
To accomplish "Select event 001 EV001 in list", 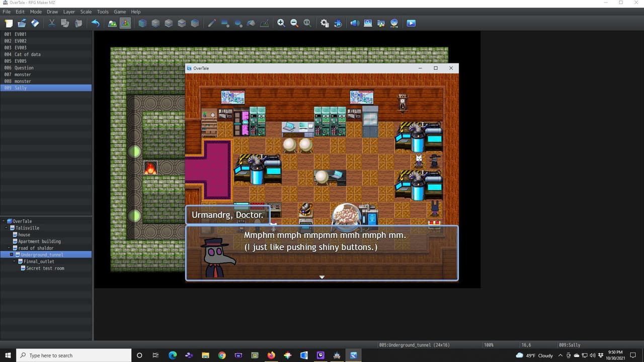I will tap(46, 34).
